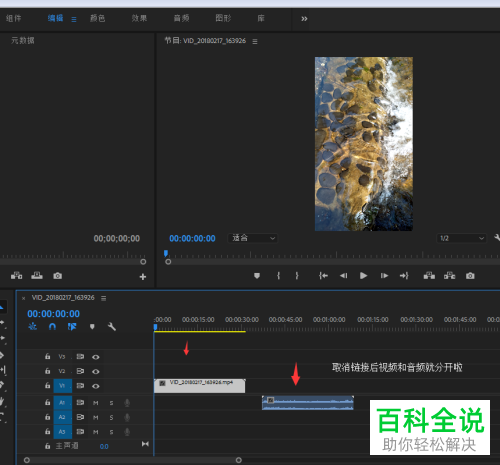The height and width of the screenshot is (465, 500).
Task: Open timeline display settings wrench
Action: (112, 327)
